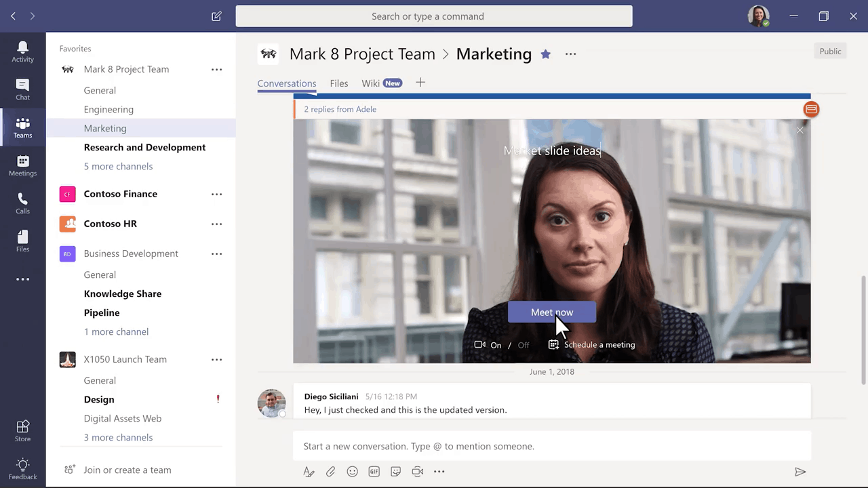Start a meeting with Meet now
Viewport: 868px width, 488px height.
point(551,312)
